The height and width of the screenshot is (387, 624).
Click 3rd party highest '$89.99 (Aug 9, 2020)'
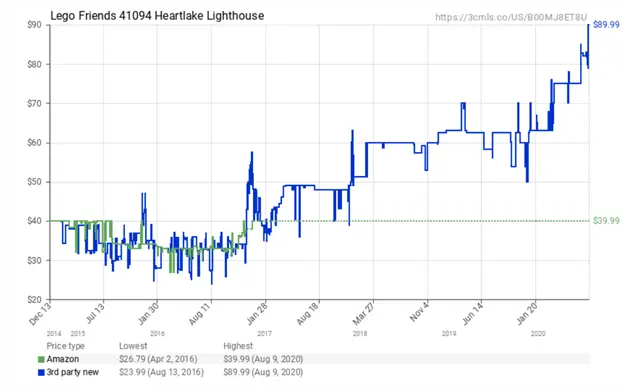[263, 372]
